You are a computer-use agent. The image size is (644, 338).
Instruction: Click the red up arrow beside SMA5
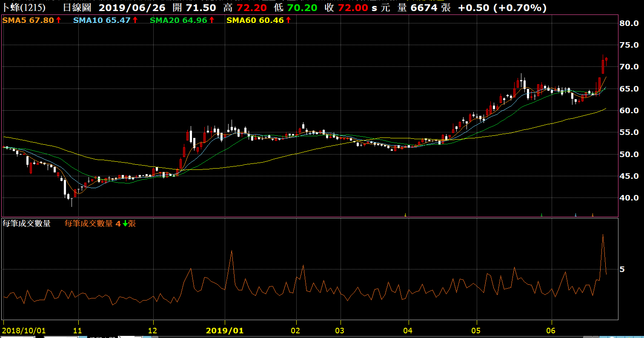[x=58, y=20]
